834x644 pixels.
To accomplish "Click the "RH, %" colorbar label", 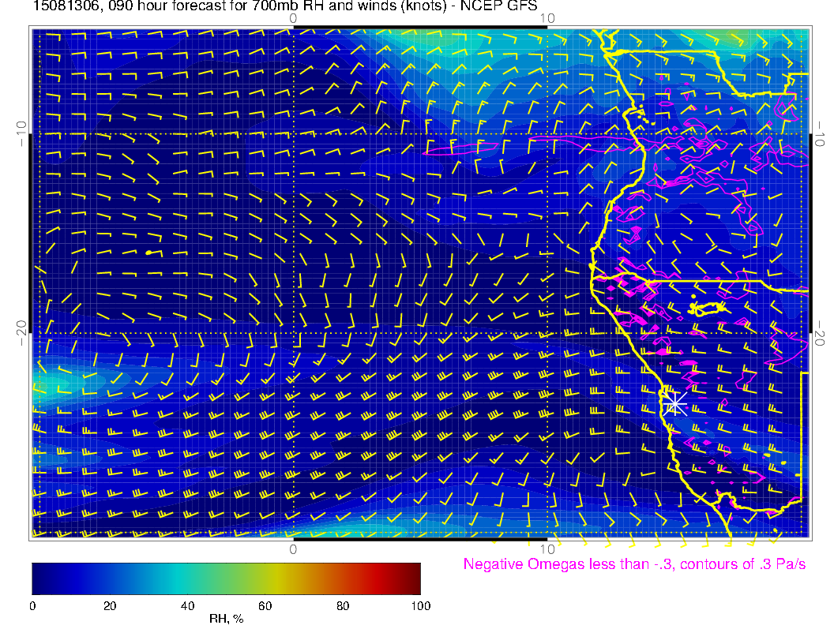I will tap(226, 620).
